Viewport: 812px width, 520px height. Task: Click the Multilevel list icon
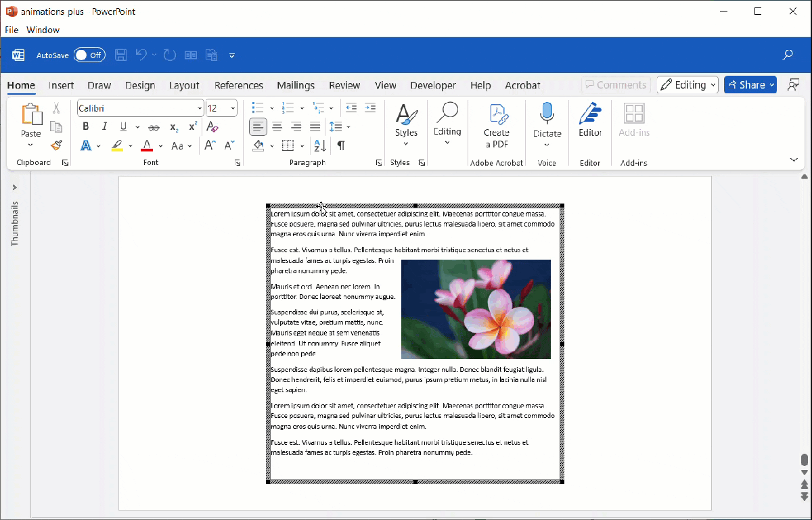pyautogui.click(x=319, y=108)
